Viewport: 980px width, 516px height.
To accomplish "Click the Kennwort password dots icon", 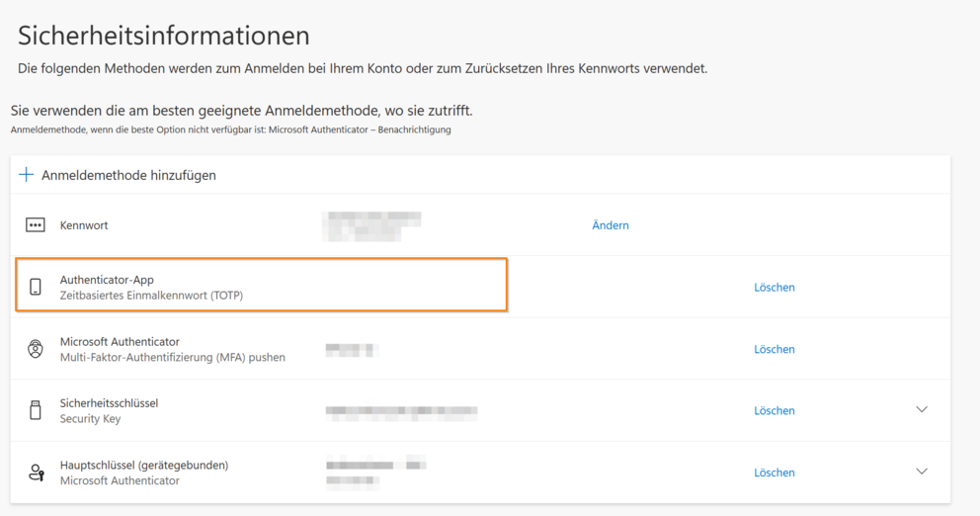I will pyautogui.click(x=36, y=225).
